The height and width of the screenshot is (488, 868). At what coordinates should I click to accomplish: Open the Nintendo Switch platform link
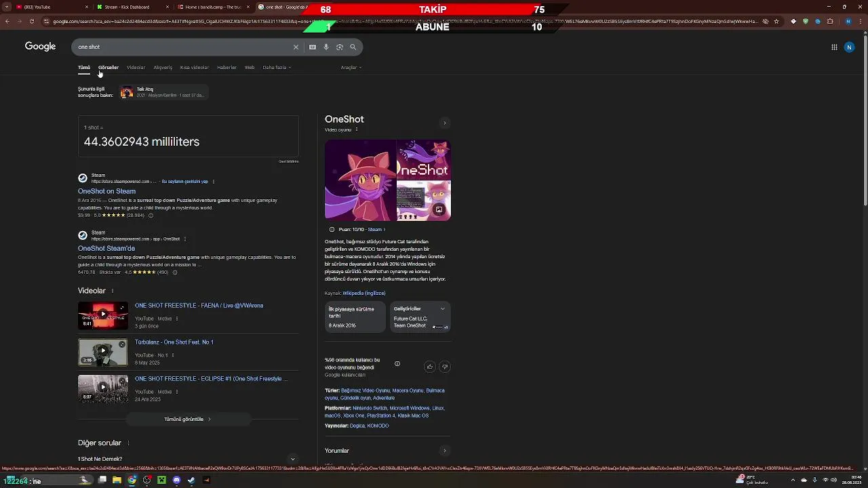pyautogui.click(x=370, y=408)
